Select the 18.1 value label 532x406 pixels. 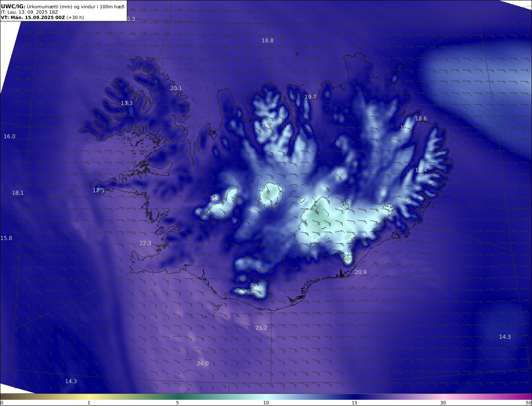(x=18, y=193)
